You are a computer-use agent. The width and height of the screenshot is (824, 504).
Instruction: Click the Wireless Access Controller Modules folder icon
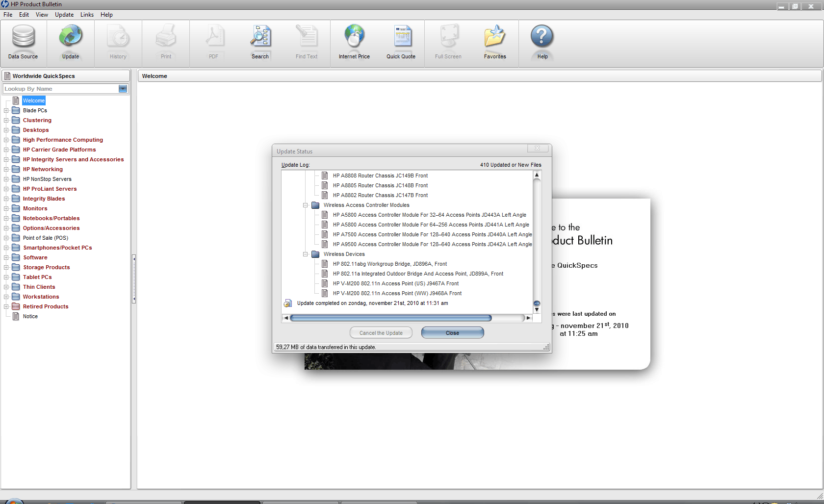315,205
